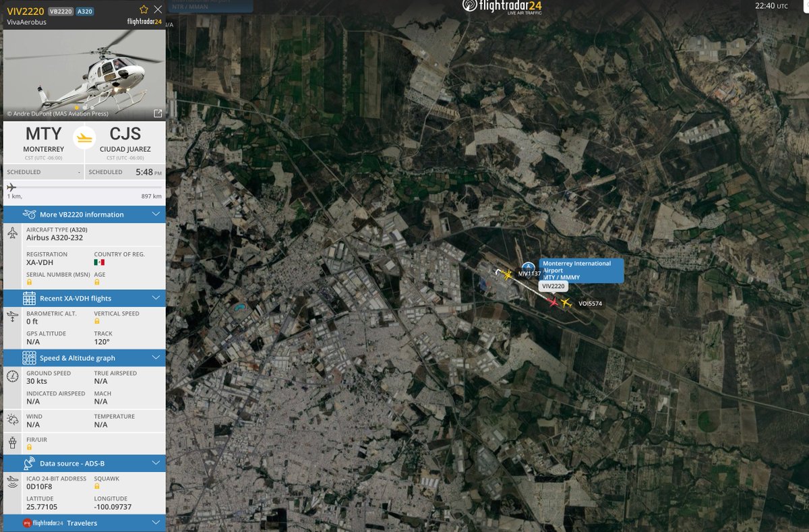809x532 pixels.
Task: Click the longitude value -100.09737
Action: pyautogui.click(x=113, y=507)
